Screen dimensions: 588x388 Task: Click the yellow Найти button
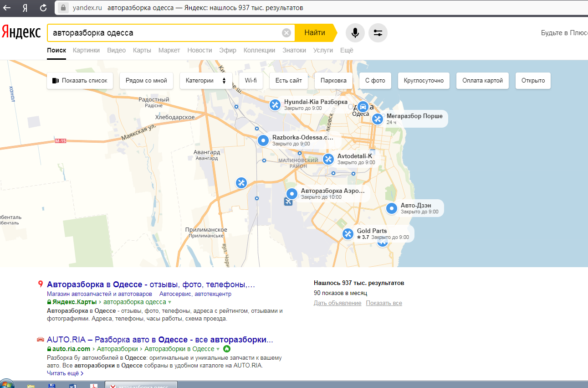point(315,33)
